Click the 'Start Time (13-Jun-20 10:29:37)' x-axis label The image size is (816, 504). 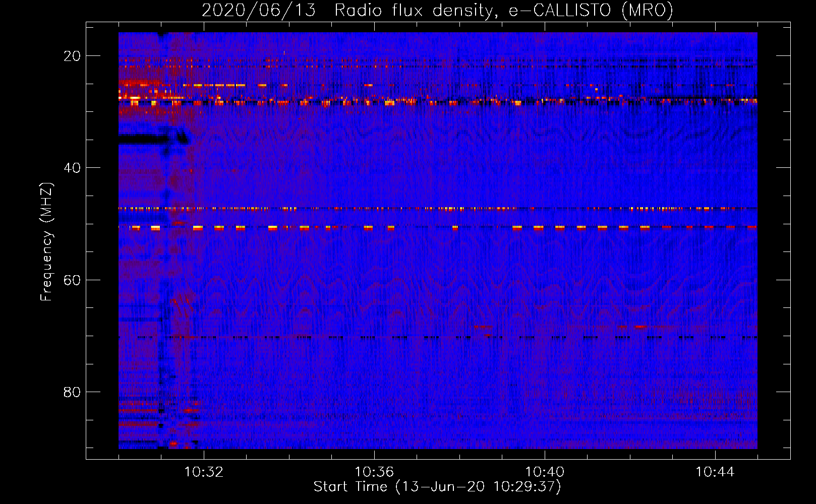pos(437,487)
